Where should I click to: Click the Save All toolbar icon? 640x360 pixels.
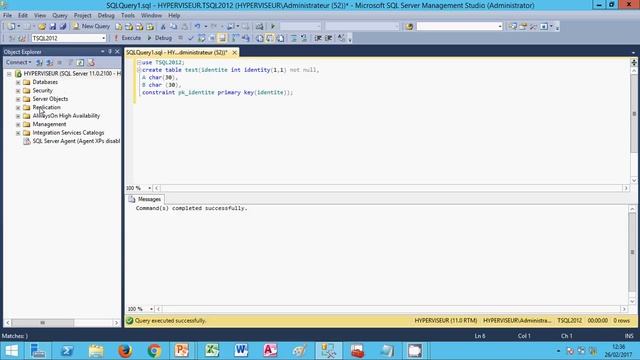[x=63, y=27]
